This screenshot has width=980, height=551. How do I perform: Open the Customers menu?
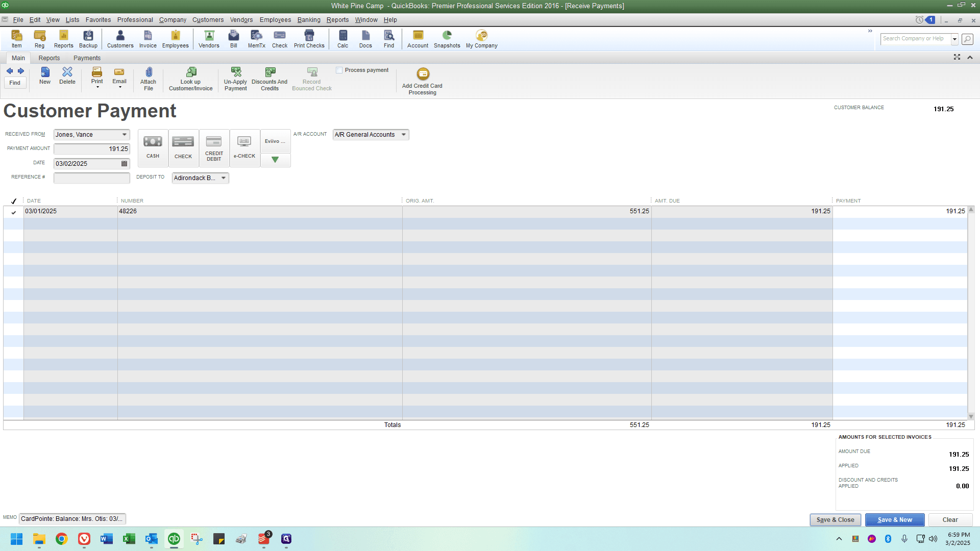tap(208, 20)
